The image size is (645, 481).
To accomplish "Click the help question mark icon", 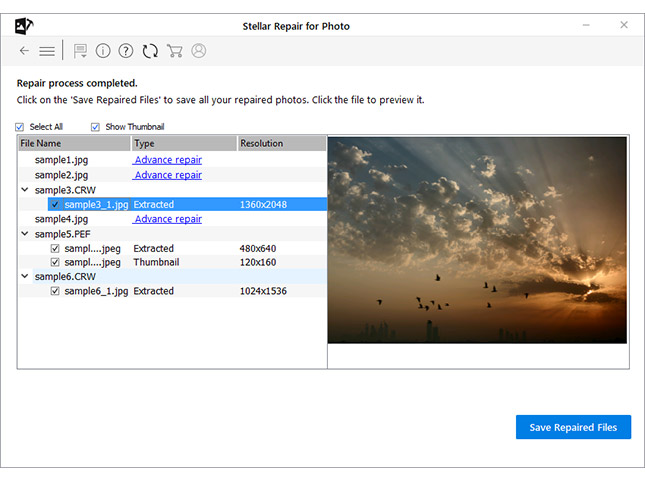I will (x=126, y=51).
